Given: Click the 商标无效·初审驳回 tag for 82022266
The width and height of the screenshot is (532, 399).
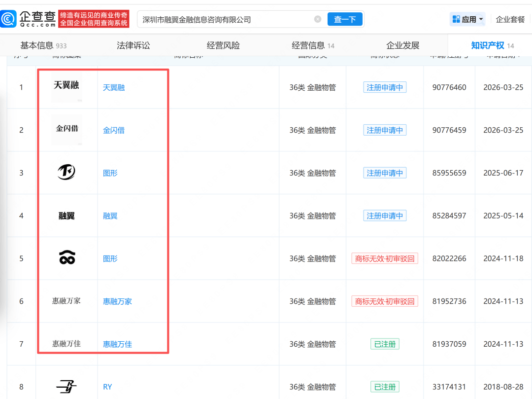Looking at the screenshot, I should click(x=385, y=258).
